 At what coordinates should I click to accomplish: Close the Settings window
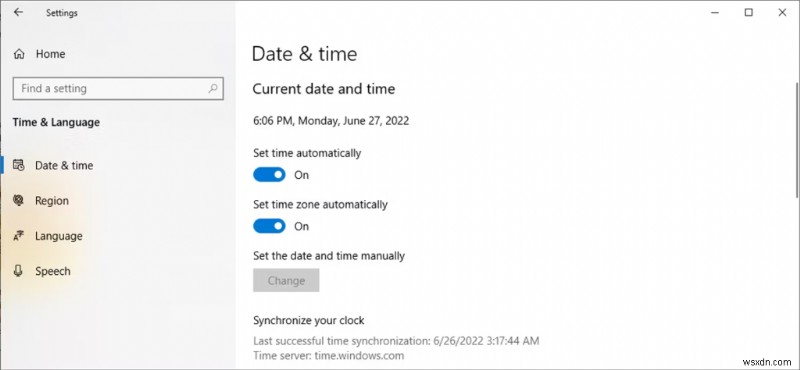(782, 13)
